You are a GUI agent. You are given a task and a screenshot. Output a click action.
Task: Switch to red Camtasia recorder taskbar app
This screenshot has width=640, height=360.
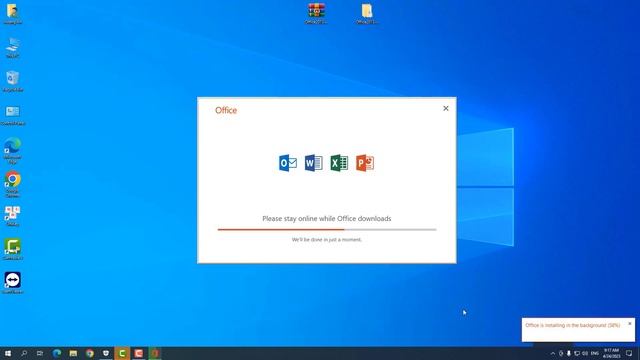click(138, 353)
